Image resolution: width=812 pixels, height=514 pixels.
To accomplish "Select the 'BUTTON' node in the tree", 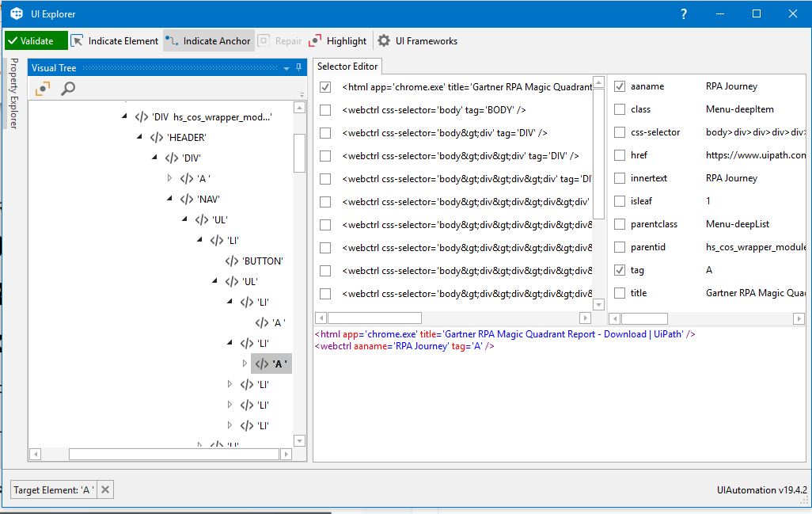I will click(262, 261).
